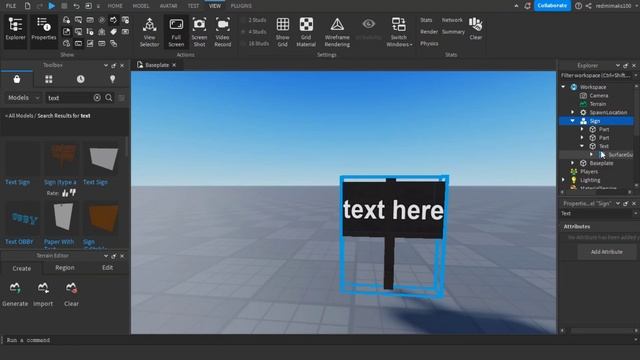This screenshot has width=640, height=360.
Task: Select the 4 Studs grid option
Action: coord(254,31)
